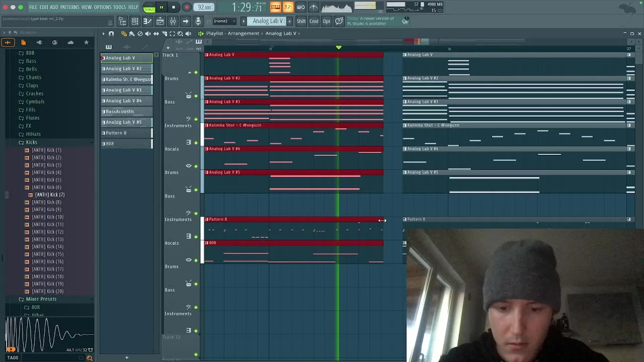Collapse the Mixer Presets folder
Image resolution: width=644 pixels, height=362 pixels.
click(x=41, y=299)
